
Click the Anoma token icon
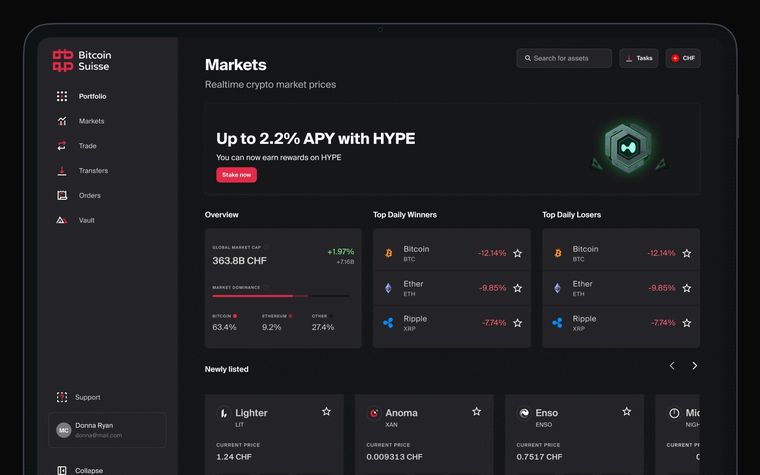pyautogui.click(x=374, y=413)
